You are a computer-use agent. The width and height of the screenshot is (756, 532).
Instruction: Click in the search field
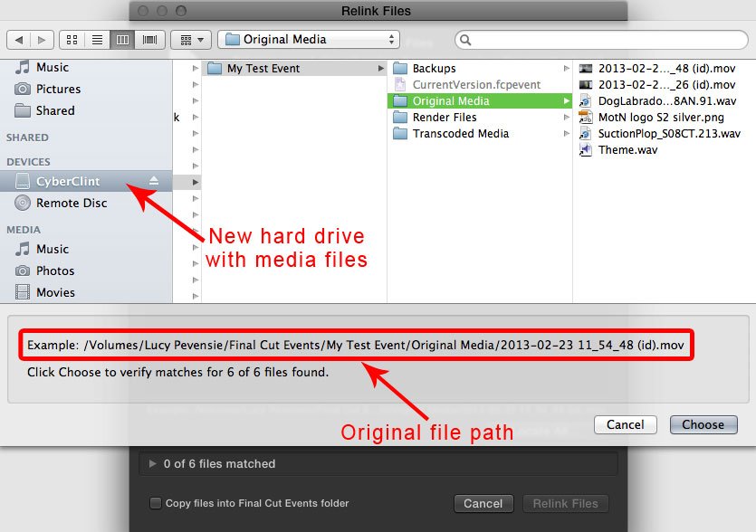pos(601,40)
